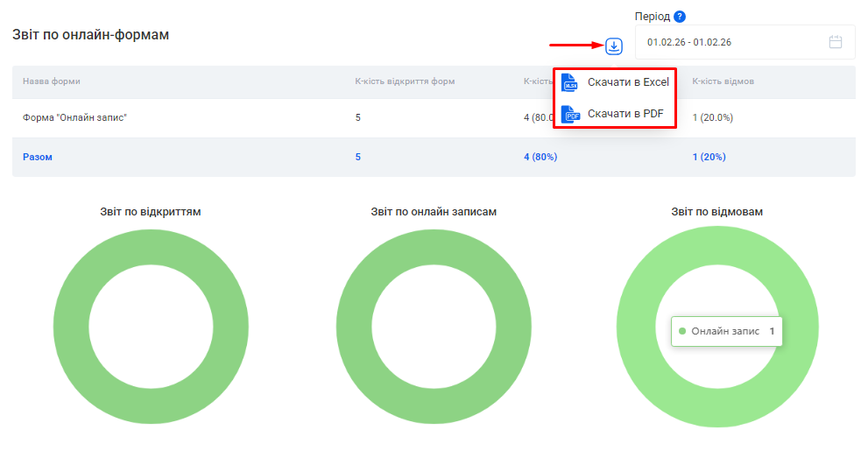Click the "1 (20%)" total refusals value
This screenshot has height=451, width=868.
[x=708, y=157]
